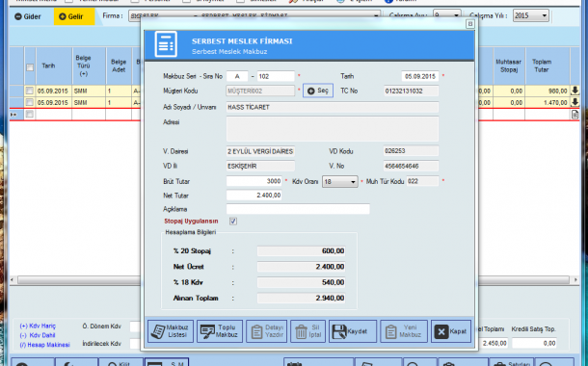The width and height of the screenshot is (588, 366).
Task: Open the Çalışma Ayı month dropdown
Action: [446, 15]
